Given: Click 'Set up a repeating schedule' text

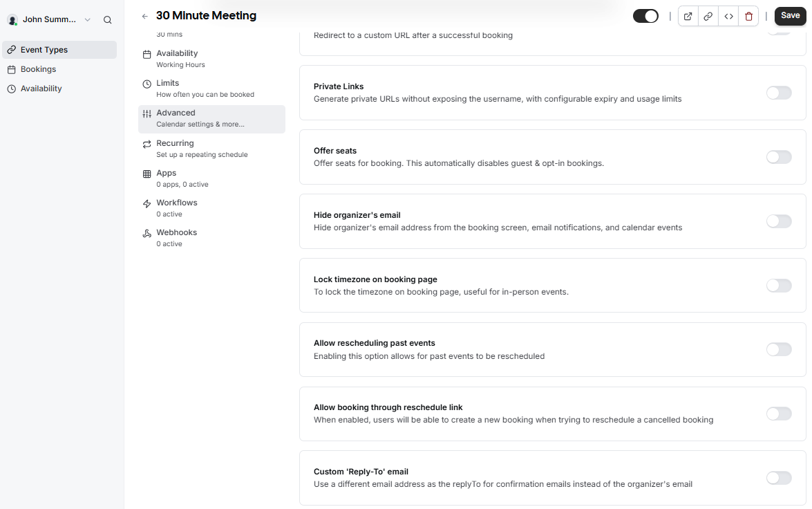Looking at the screenshot, I should tap(202, 154).
